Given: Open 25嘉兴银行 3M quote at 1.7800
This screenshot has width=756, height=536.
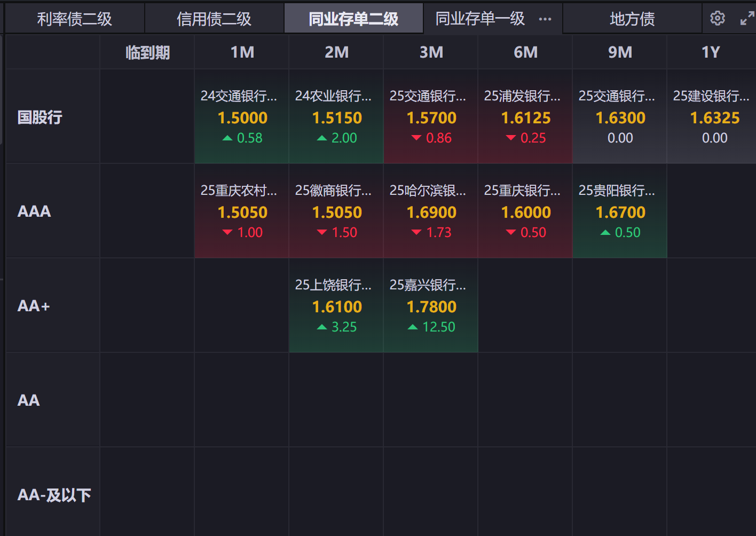Looking at the screenshot, I should [x=431, y=306].
